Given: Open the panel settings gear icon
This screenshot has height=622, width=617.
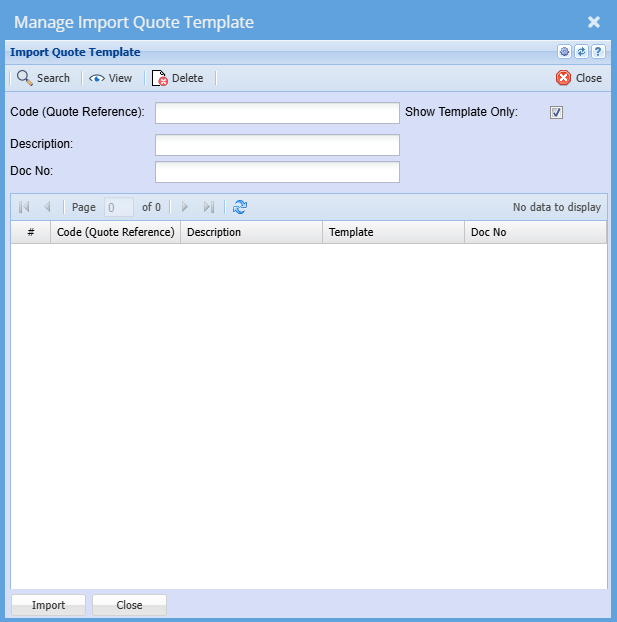Looking at the screenshot, I should pos(564,52).
